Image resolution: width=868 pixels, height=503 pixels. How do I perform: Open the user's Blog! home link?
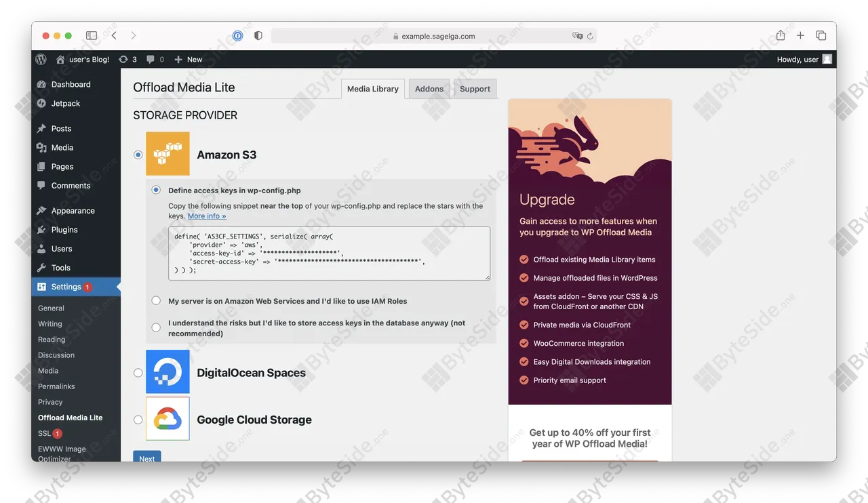83,59
